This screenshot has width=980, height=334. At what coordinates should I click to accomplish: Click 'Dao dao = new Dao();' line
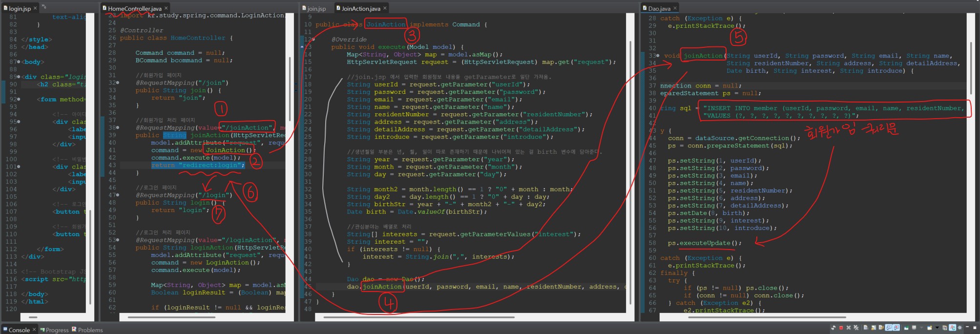(386, 279)
